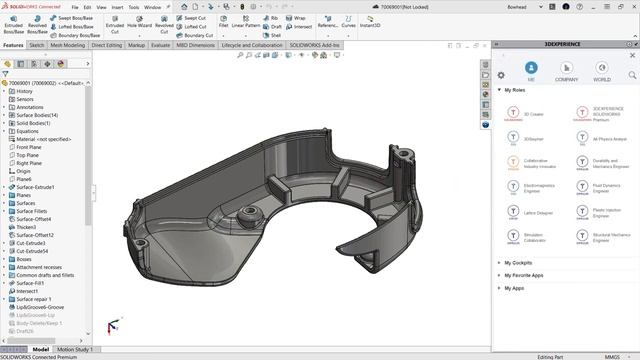Open the Hole Wizard tool
640x360 pixels.
click(139, 22)
